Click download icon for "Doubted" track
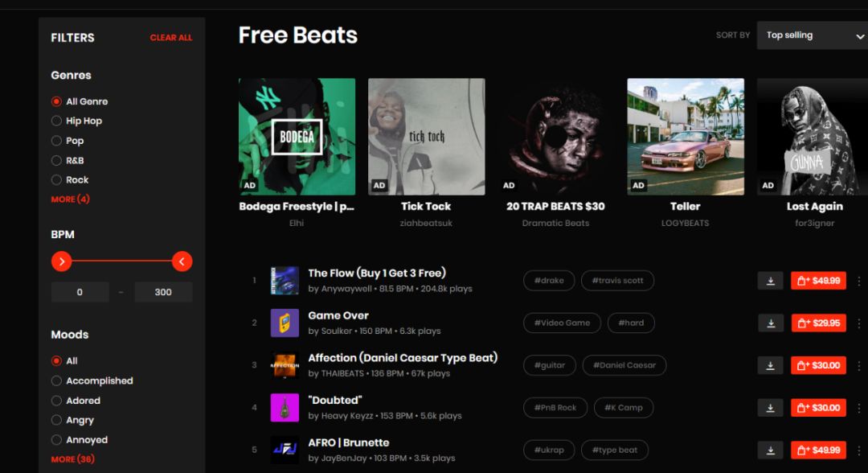The width and height of the screenshot is (868, 473). pyautogui.click(x=771, y=408)
